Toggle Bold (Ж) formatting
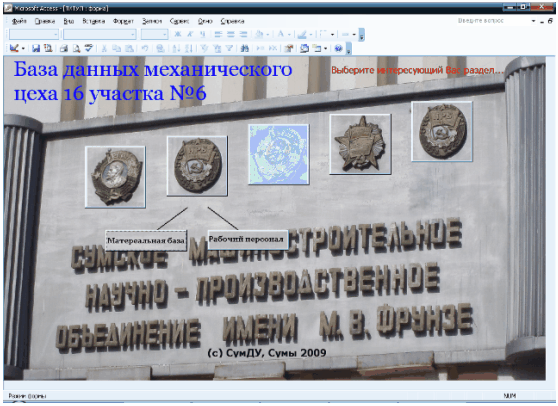Screen dimensions: 558x406 178,34
